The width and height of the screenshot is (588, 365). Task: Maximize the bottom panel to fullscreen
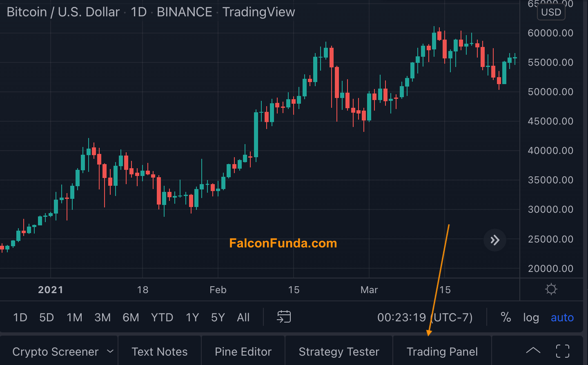[x=563, y=351]
